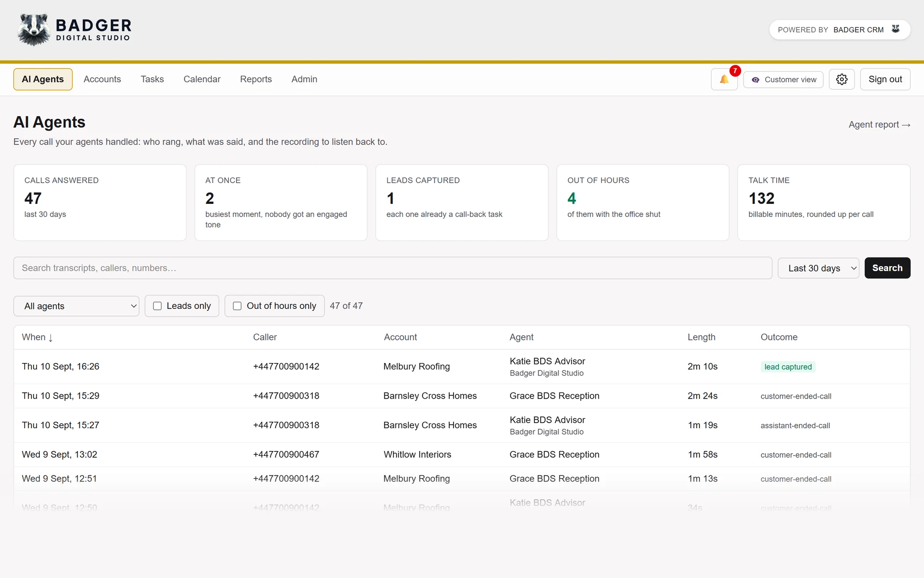The image size is (924, 578).
Task: Click the Sign out button
Action: pyautogui.click(x=885, y=80)
